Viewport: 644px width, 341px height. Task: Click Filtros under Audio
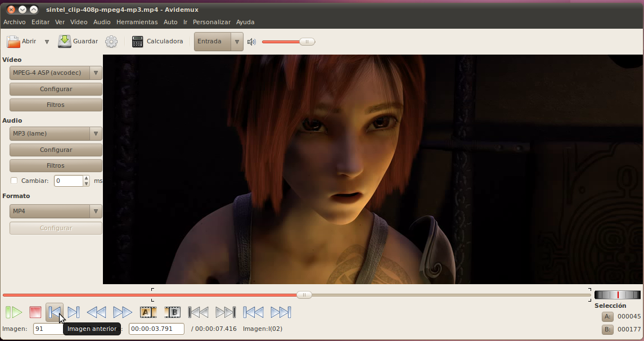[x=56, y=165]
